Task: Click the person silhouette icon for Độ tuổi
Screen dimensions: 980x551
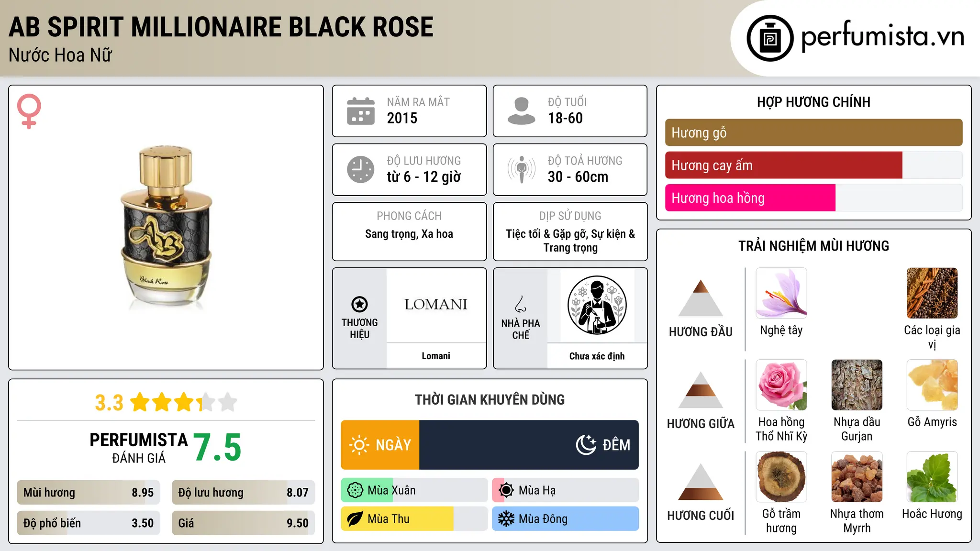Action: coord(522,111)
